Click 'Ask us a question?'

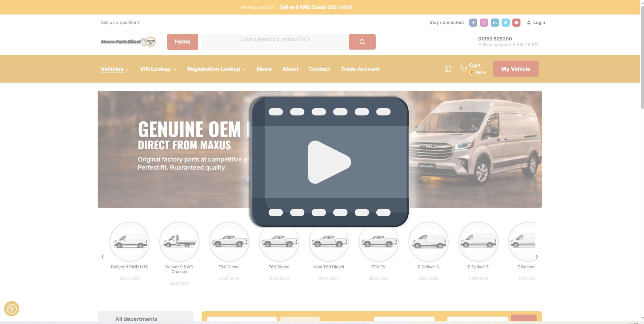tap(120, 23)
